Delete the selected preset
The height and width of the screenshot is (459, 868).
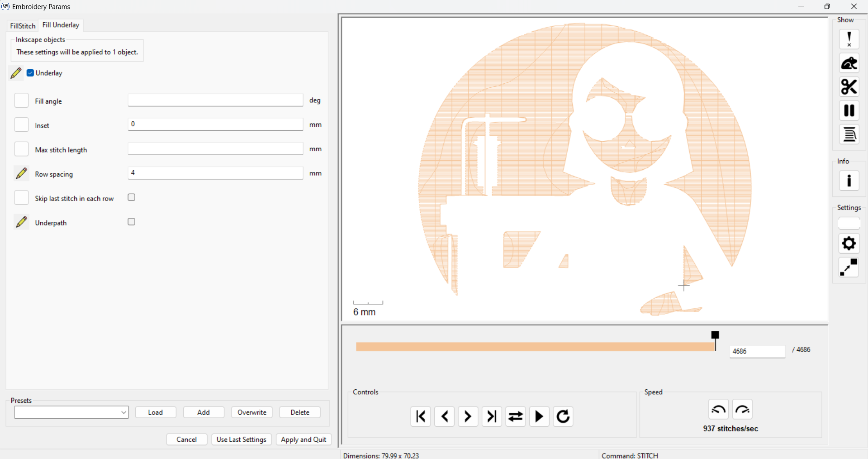click(300, 412)
